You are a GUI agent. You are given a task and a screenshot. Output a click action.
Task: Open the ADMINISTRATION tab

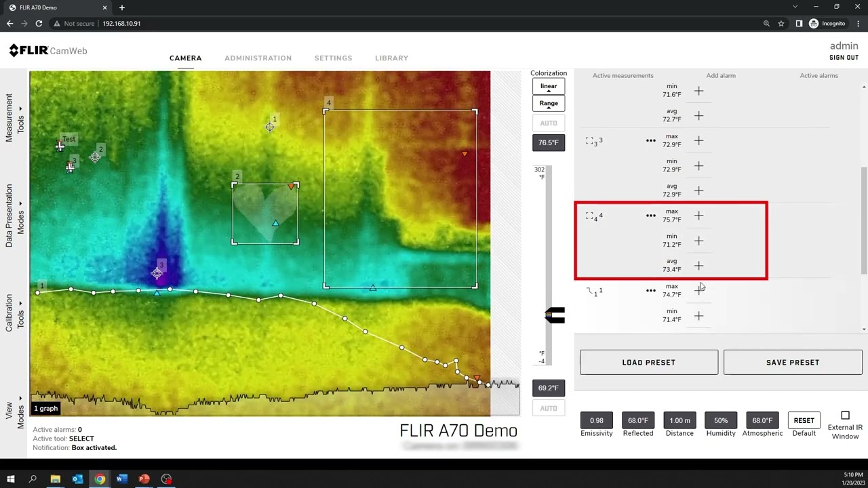pyautogui.click(x=258, y=58)
